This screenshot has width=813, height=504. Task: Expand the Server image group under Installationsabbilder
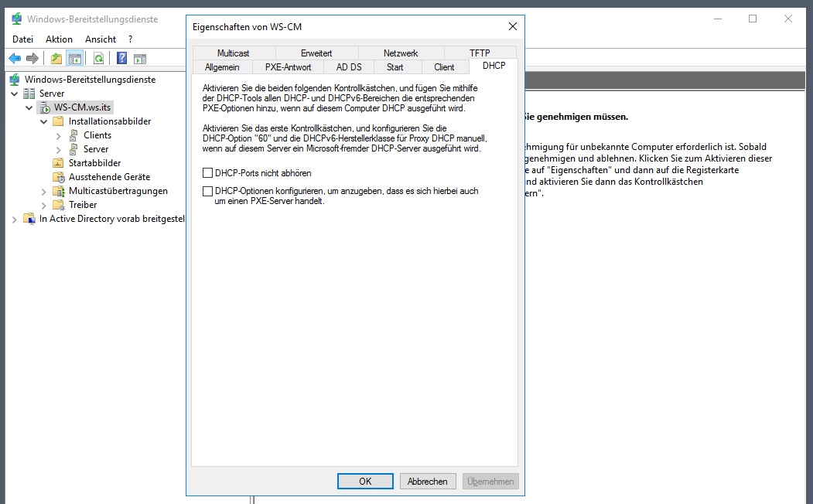tap(58, 150)
